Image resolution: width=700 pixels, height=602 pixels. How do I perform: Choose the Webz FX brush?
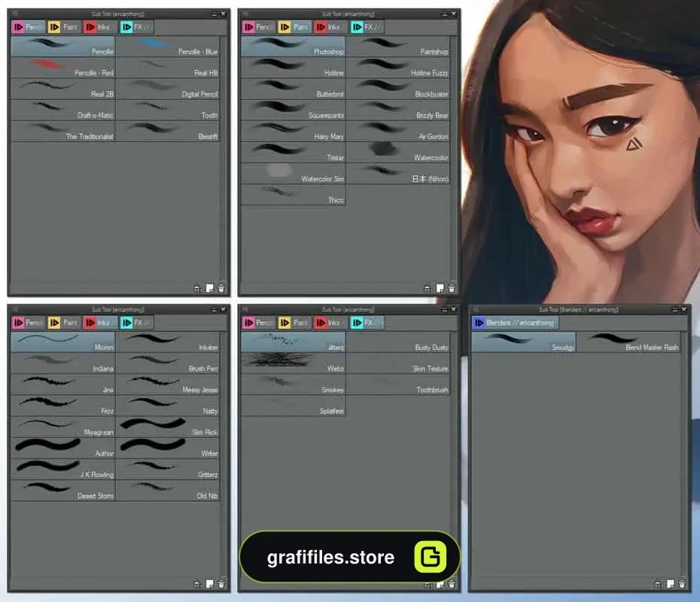pyautogui.click(x=294, y=363)
